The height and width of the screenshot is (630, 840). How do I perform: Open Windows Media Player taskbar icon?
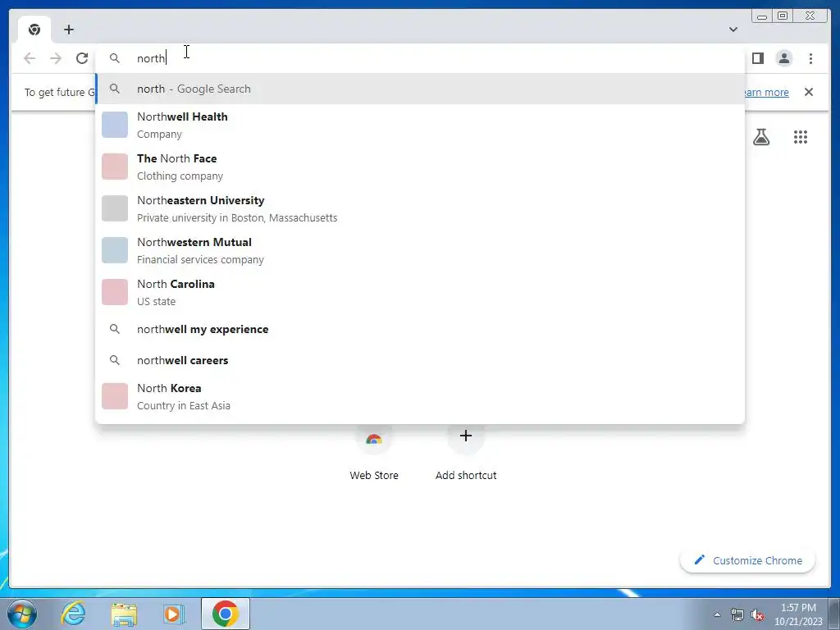click(173, 614)
